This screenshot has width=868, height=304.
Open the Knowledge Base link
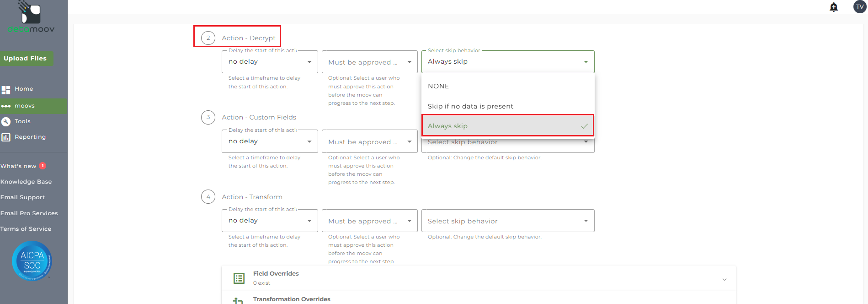pos(26,182)
